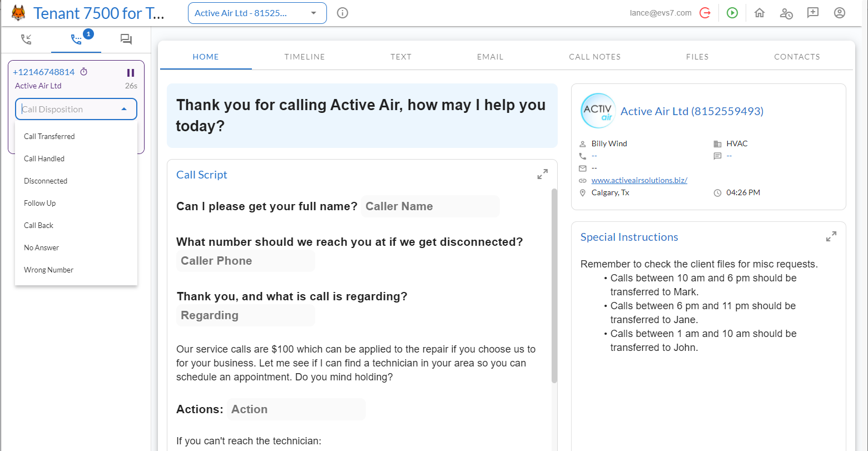Select Call Transferred from the disposition list

pos(49,136)
